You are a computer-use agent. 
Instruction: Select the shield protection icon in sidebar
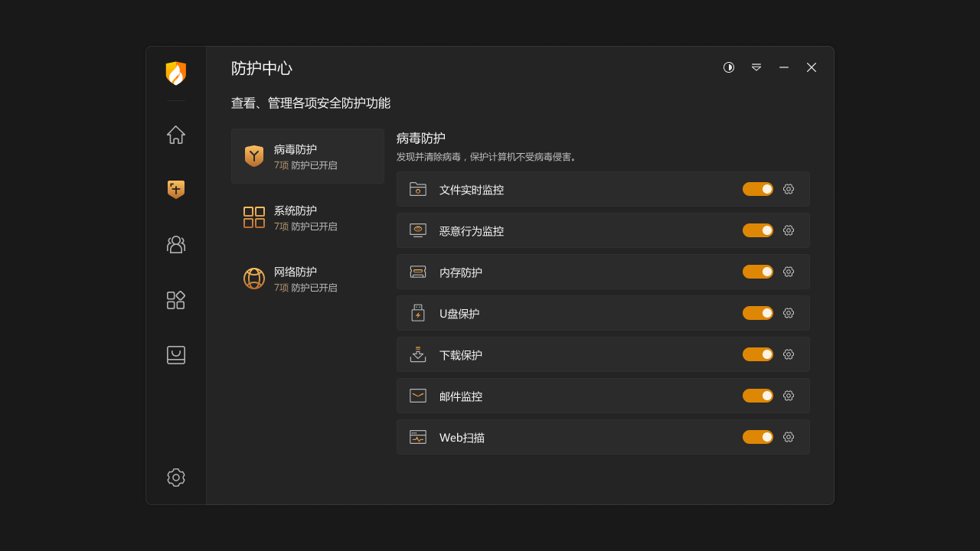tap(175, 189)
